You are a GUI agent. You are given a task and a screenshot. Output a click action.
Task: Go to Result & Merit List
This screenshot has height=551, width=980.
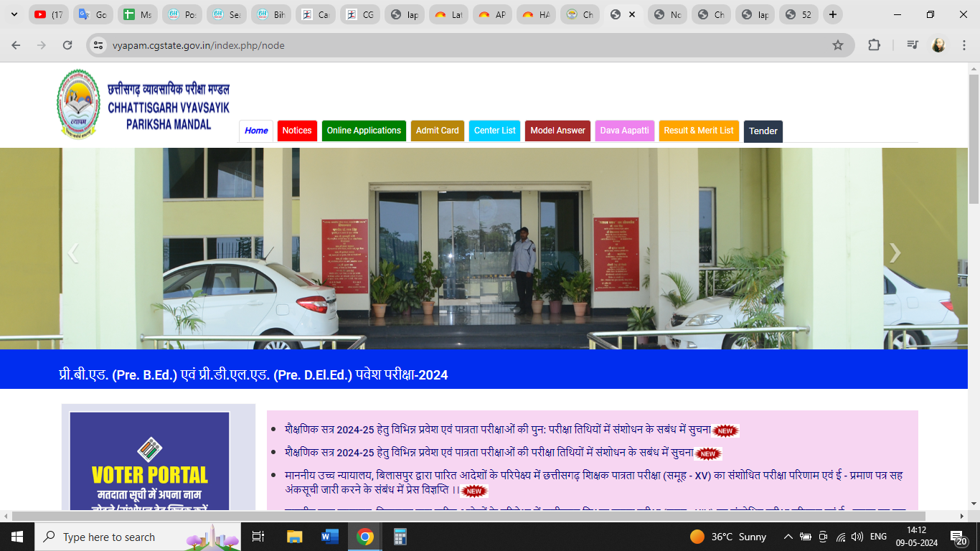point(698,131)
